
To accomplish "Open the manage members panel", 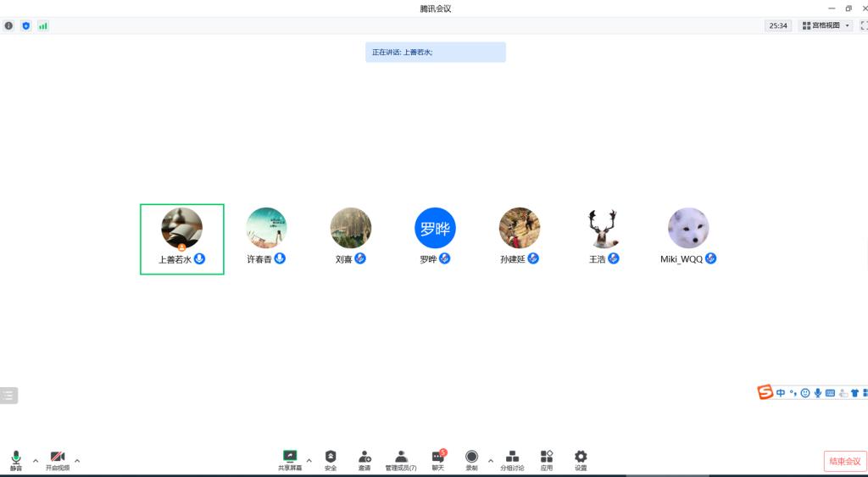I will [x=401, y=459].
